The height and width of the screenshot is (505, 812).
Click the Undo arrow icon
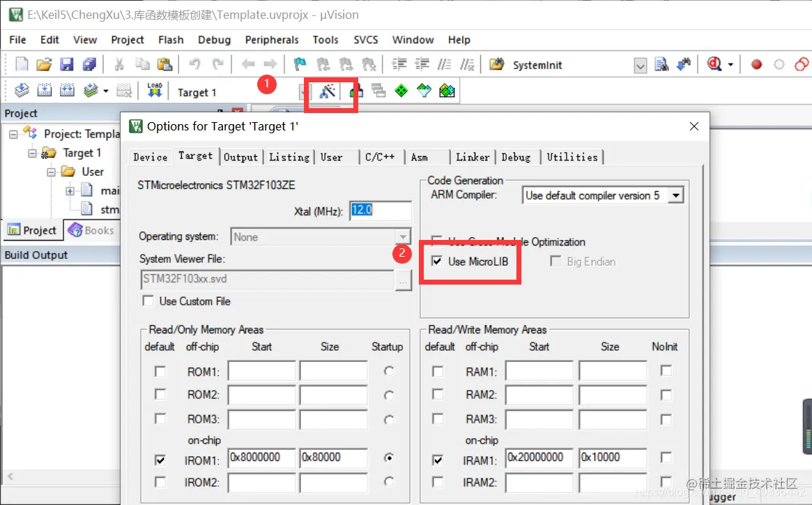194,64
